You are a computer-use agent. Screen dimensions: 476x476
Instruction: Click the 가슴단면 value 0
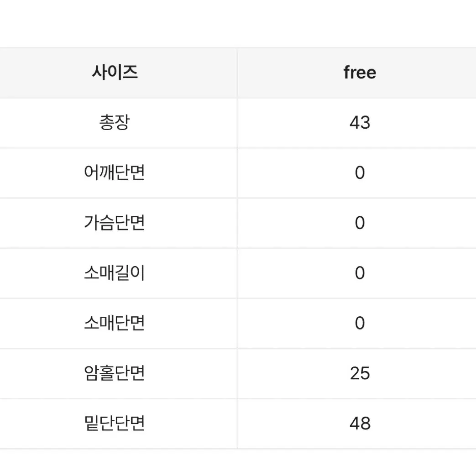360,223
